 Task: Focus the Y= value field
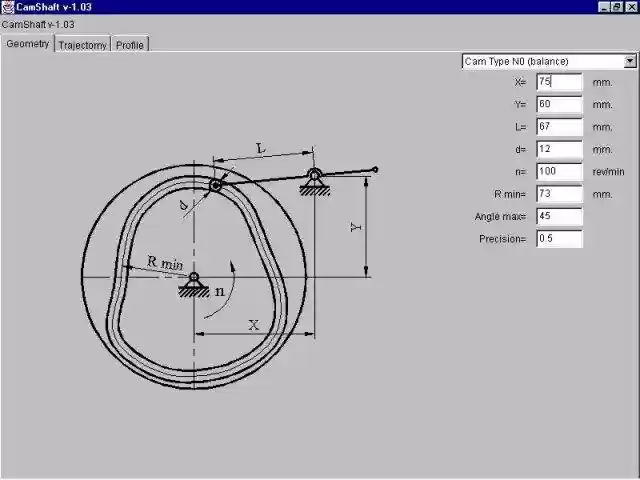pos(559,104)
